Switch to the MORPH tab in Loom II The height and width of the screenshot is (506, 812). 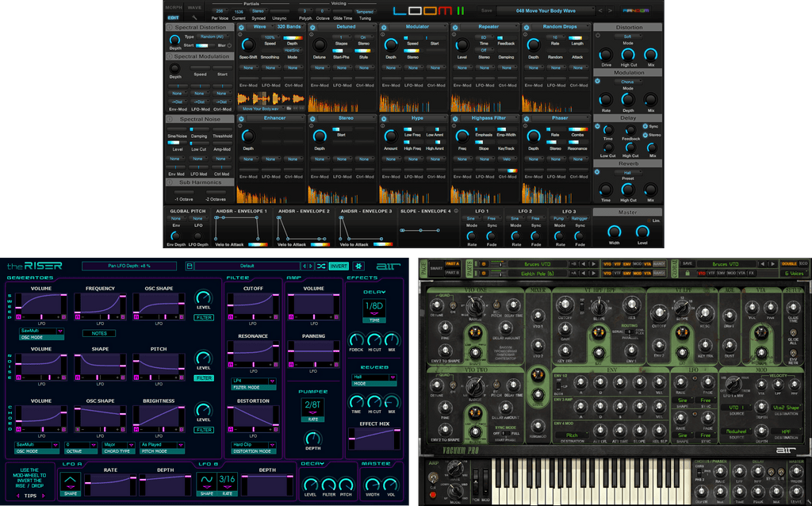(x=173, y=8)
